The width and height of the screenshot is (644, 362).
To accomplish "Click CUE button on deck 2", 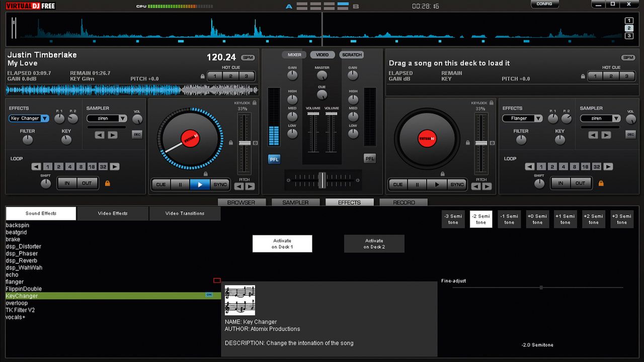I will pos(398,185).
